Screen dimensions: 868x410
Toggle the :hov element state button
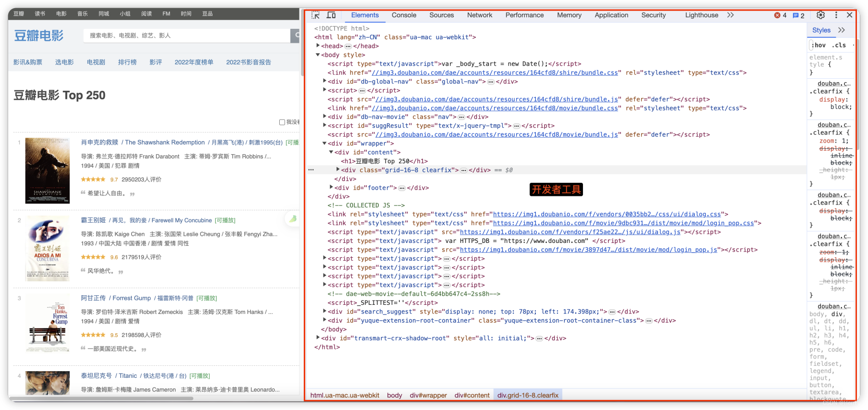click(x=819, y=45)
